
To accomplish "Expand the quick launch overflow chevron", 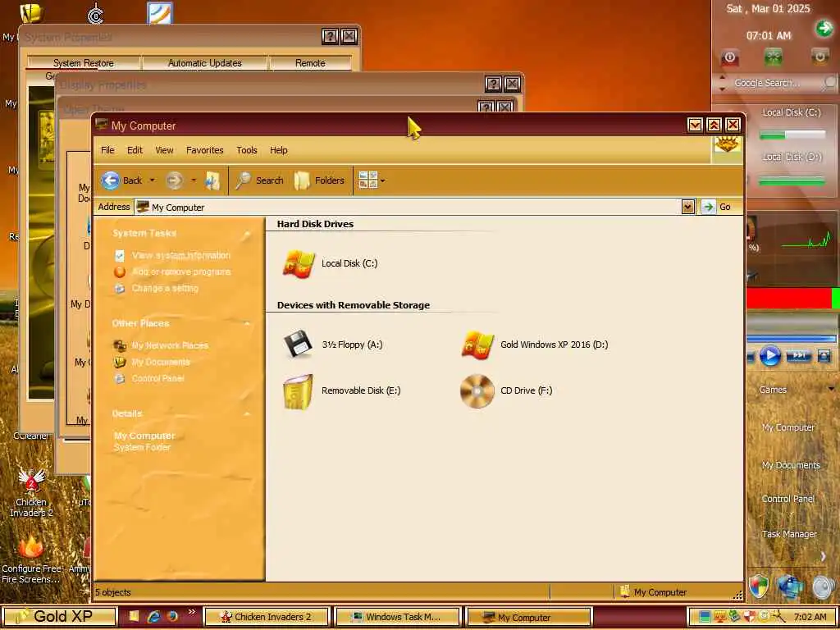I will (191, 612).
